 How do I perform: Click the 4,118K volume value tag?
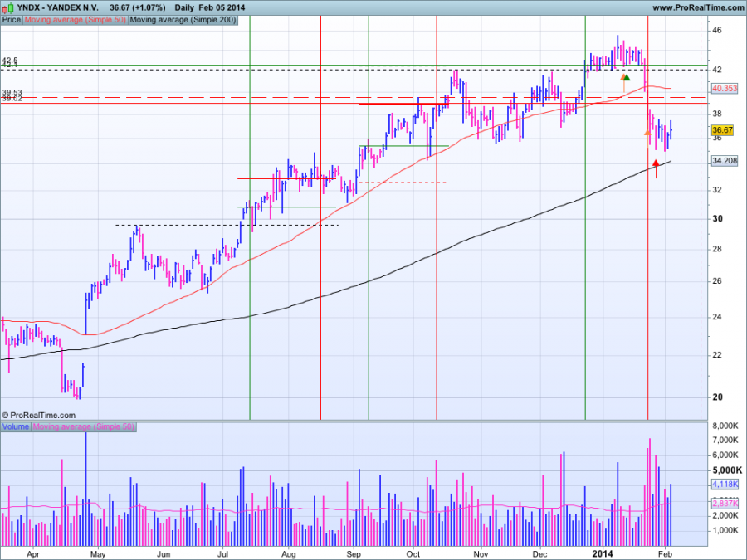725,485
